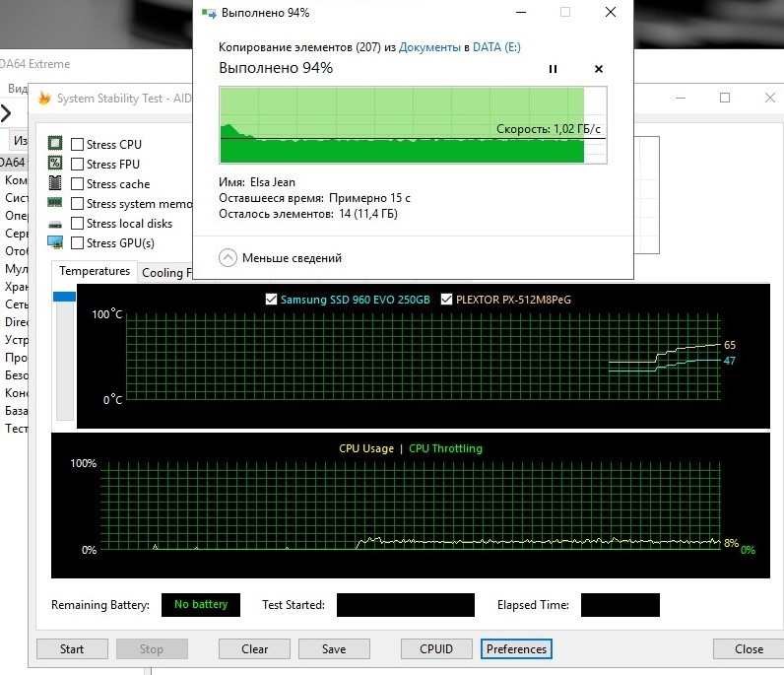Select the Сеть item in AIDA64 tree
This screenshot has height=675, width=784.
[16, 304]
